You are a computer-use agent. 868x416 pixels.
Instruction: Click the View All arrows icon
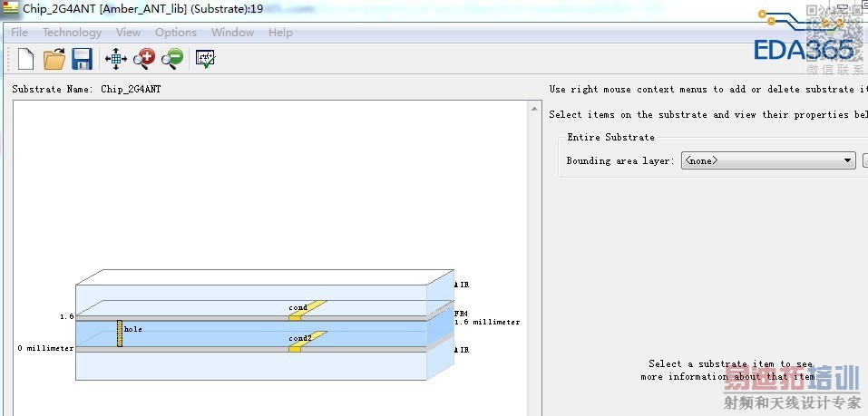point(116,59)
